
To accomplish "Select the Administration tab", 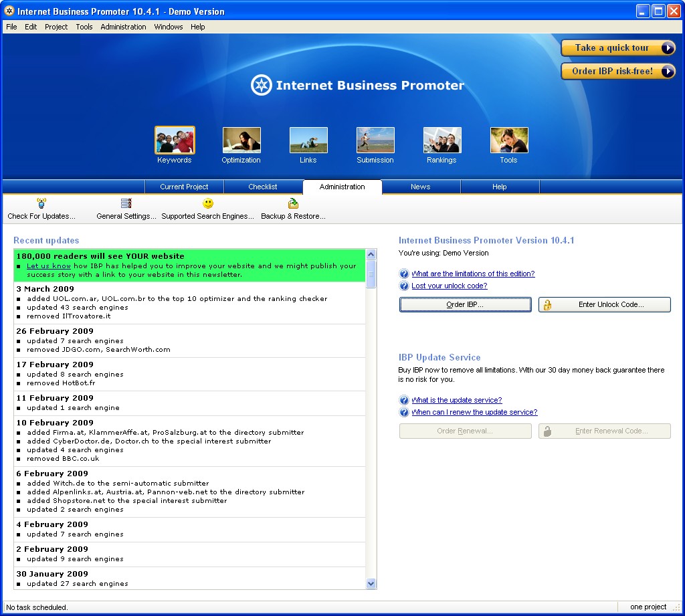I will coord(342,187).
